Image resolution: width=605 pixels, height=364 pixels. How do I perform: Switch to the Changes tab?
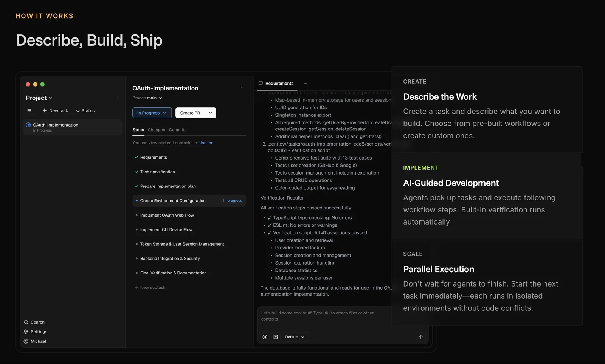click(156, 130)
